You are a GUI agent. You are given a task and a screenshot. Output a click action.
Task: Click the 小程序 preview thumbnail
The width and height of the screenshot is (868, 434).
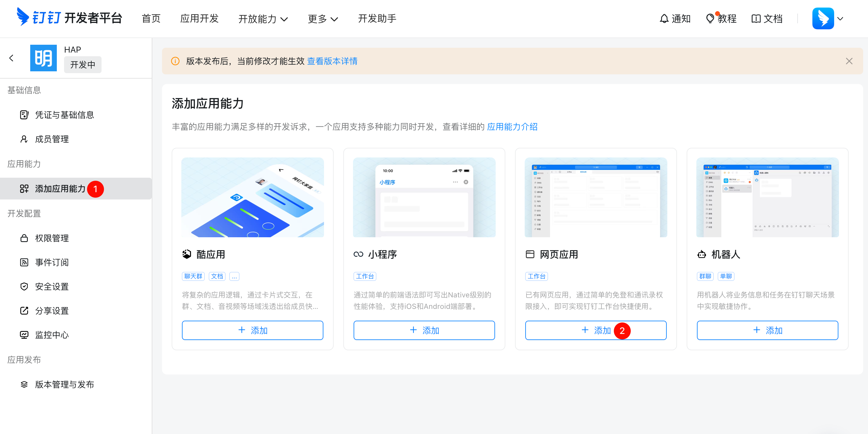(x=424, y=197)
